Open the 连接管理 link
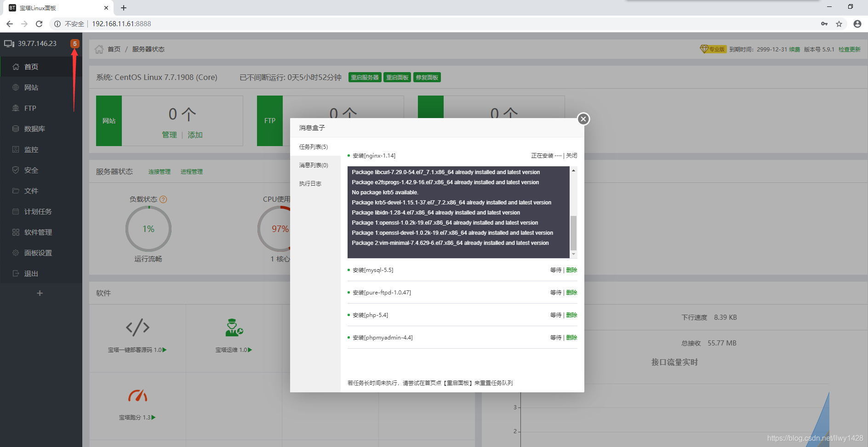The image size is (868, 447). pyautogui.click(x=159, y=172)
